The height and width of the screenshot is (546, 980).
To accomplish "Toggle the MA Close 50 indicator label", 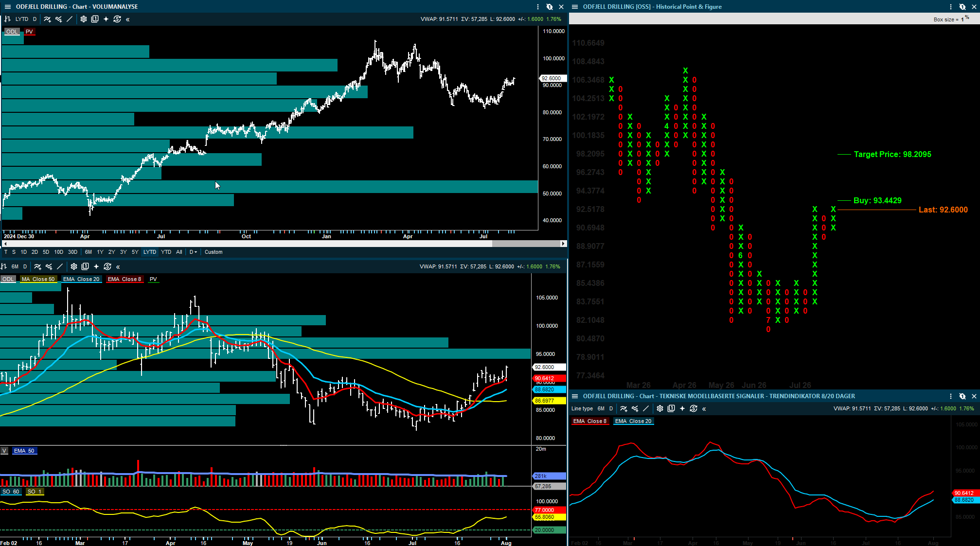I will (x=38, y=279).
